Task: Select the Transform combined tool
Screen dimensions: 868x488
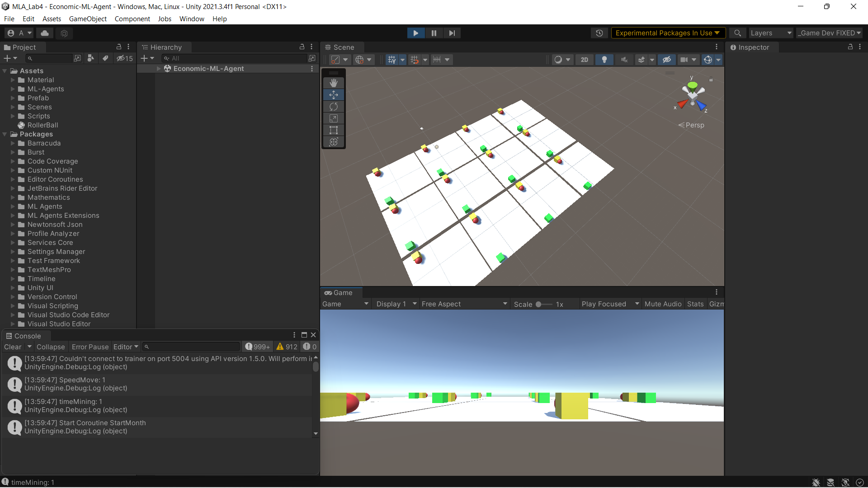Action: pyautogui.click(x=334, y=142)
